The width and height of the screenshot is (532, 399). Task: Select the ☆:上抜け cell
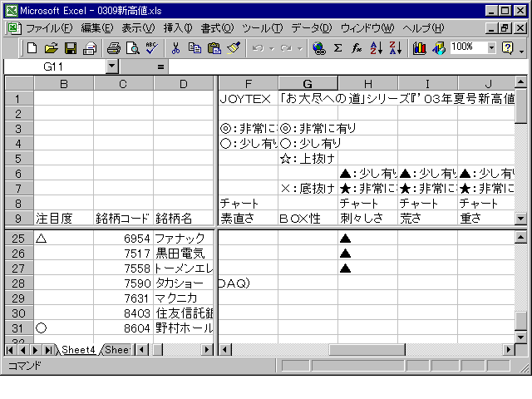(308, 159)
